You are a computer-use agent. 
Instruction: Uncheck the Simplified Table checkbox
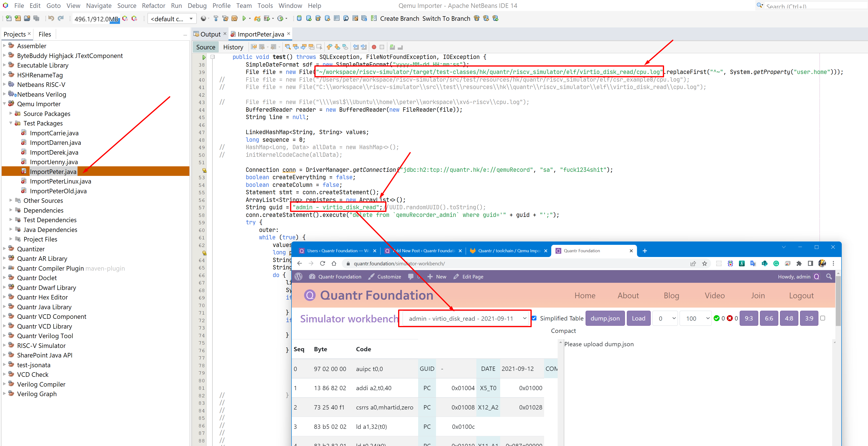click(x=534, y=318)
